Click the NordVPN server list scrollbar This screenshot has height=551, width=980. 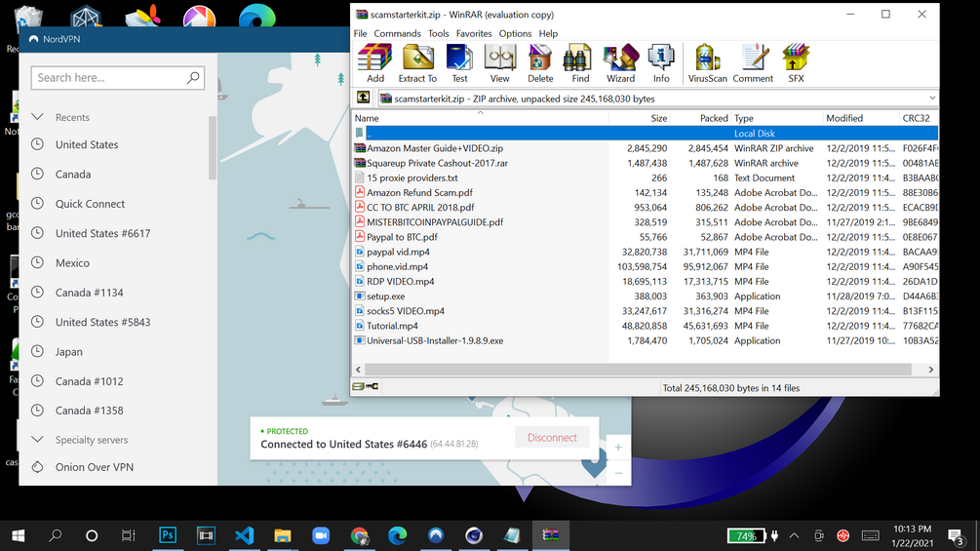pos(213,148)
